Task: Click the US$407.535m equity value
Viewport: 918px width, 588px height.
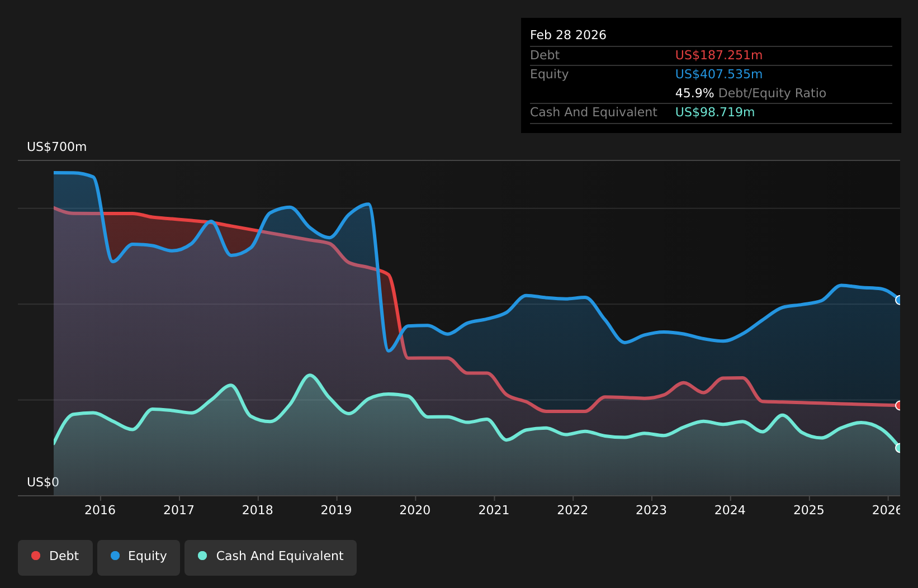Action: tap(719, 74)
